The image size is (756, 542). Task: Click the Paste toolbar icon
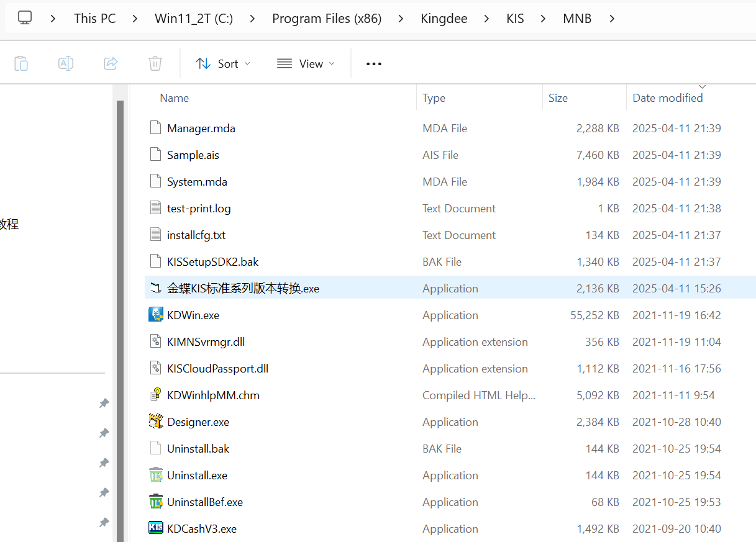click(x=21, y=63)
